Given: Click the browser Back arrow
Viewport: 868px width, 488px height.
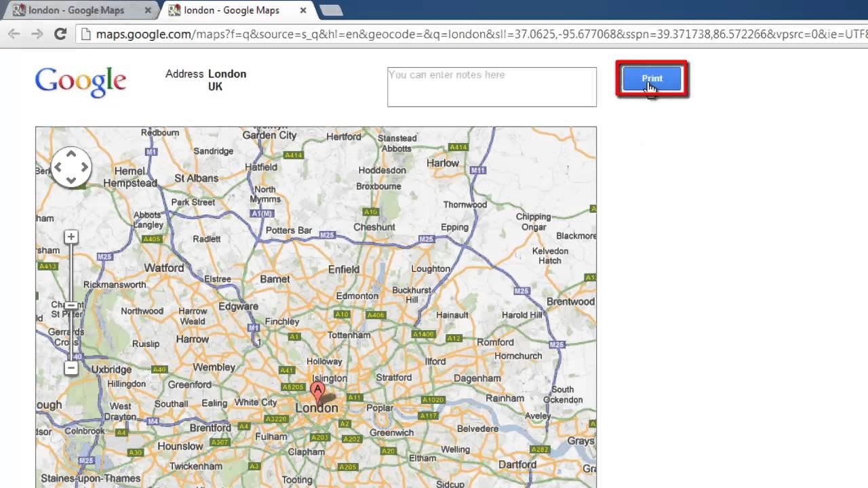Looking at the screenshot, I should coord(14,34).
